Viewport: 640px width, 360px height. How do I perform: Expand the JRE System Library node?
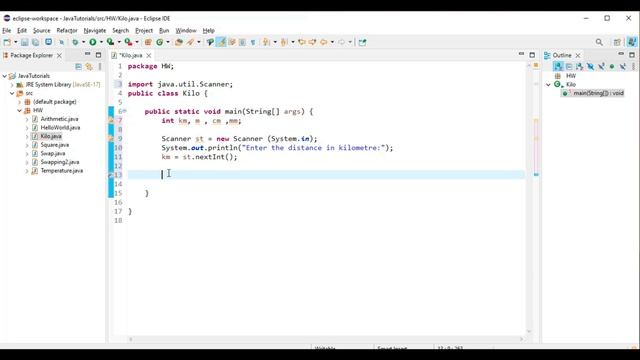point(12,85)
